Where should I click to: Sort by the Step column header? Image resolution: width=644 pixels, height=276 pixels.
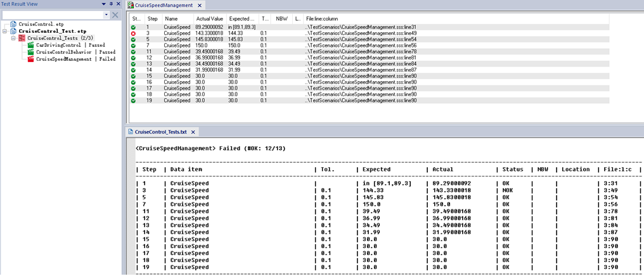(153, 19)
